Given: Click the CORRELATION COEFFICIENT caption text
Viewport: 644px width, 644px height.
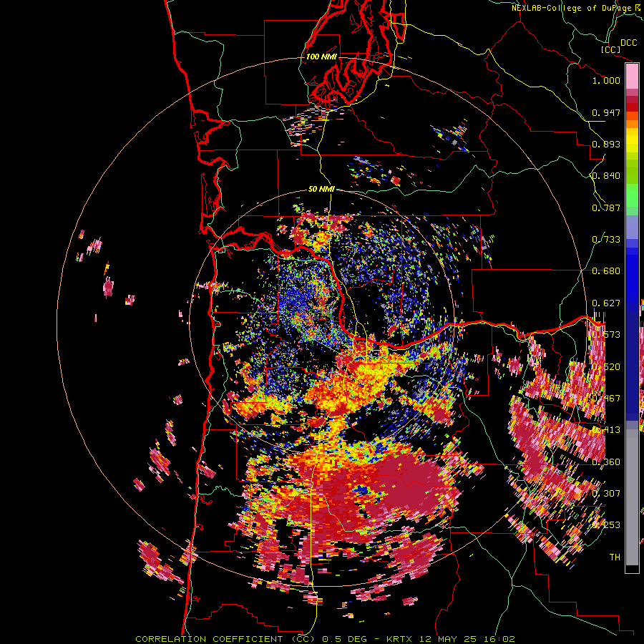Looking at the screenshot, I should pos(209,639).
